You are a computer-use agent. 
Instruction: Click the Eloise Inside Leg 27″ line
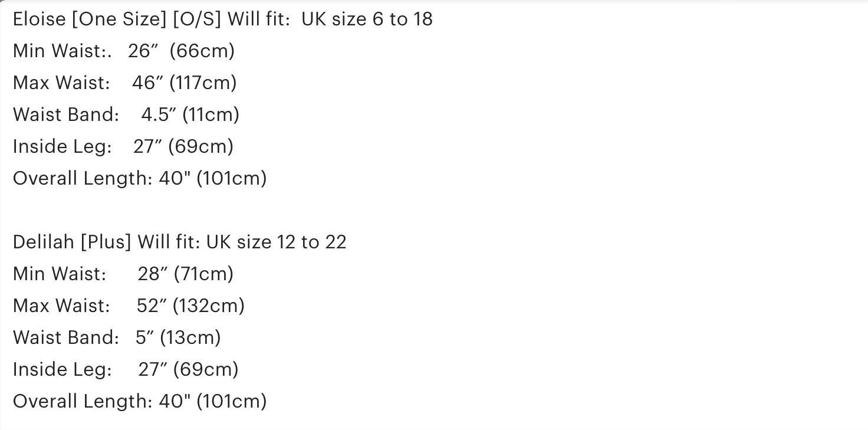(x=123, y=147)
